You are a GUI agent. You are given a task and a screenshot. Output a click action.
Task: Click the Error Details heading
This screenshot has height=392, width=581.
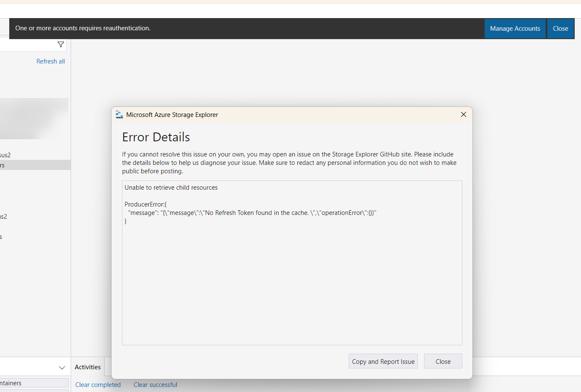[x=156, y=137]
